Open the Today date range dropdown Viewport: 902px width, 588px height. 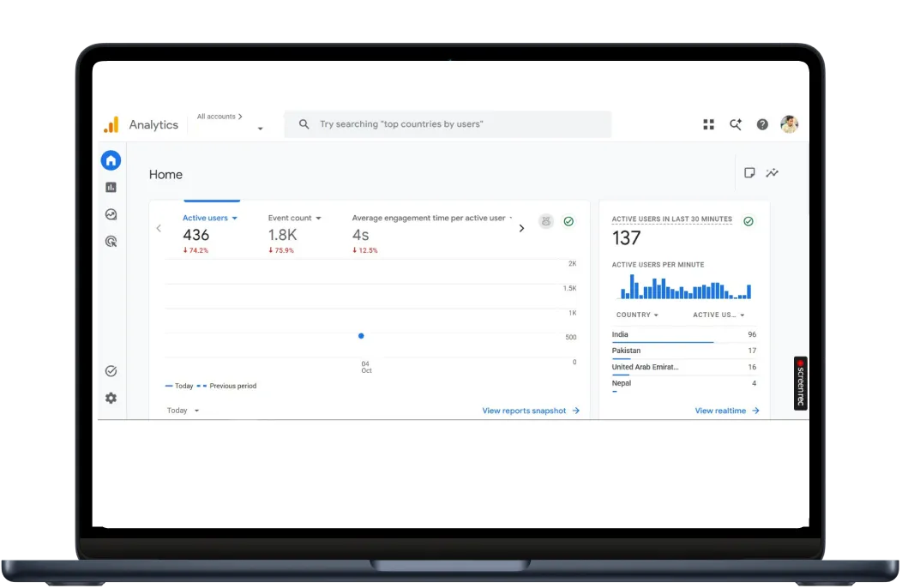click(183, 411)
